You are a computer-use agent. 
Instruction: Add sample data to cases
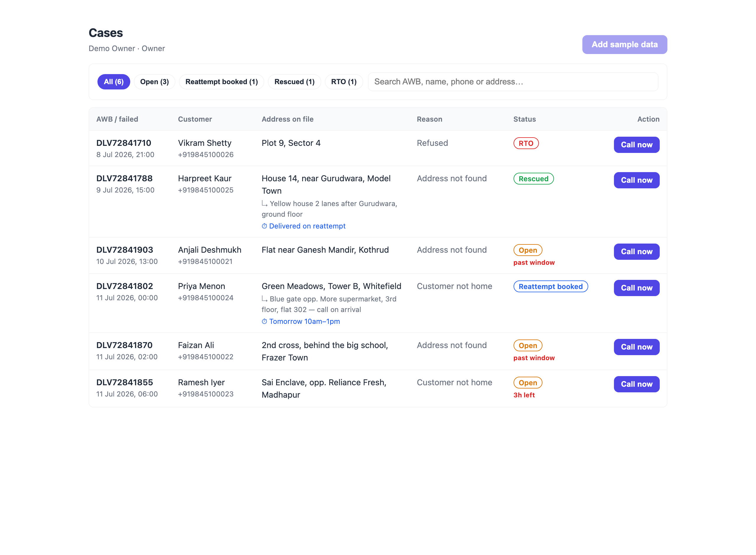(x=625, y=44)
